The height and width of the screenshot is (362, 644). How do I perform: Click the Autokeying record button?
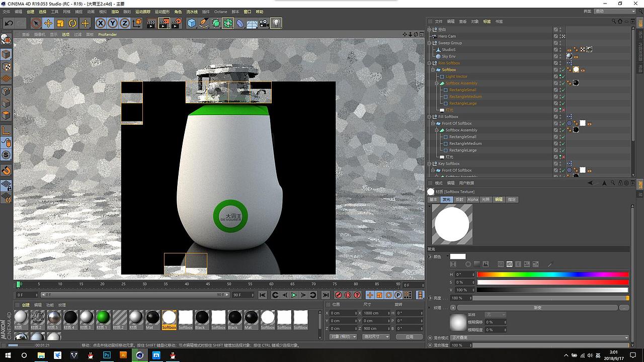click(x=348, y=295)
